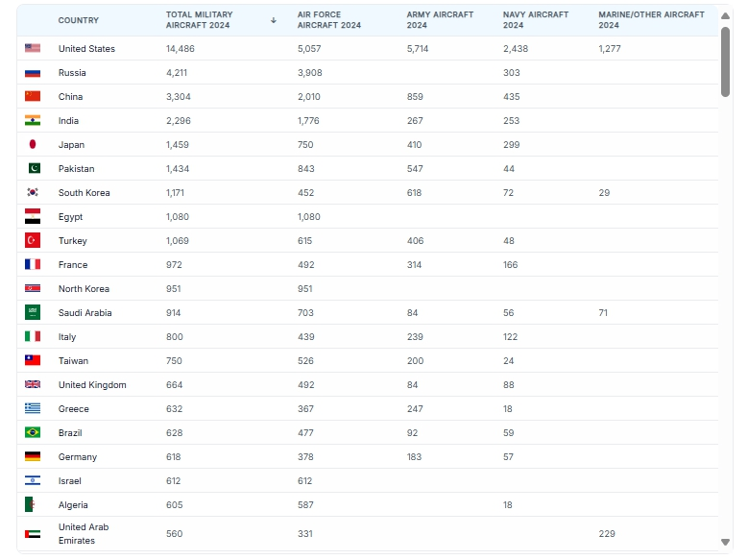Click the China flag icon
This screenshot has height=560, width=748.
[x=33, y=96]
